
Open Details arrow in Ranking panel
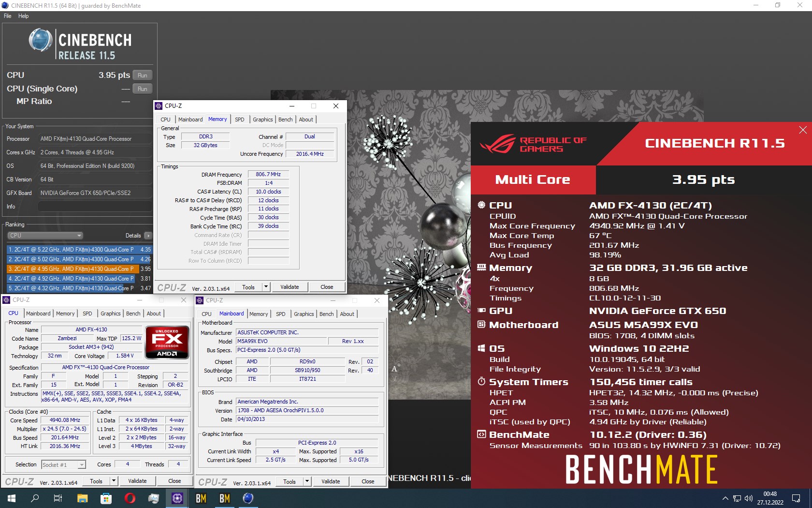(x=148, y=236)
